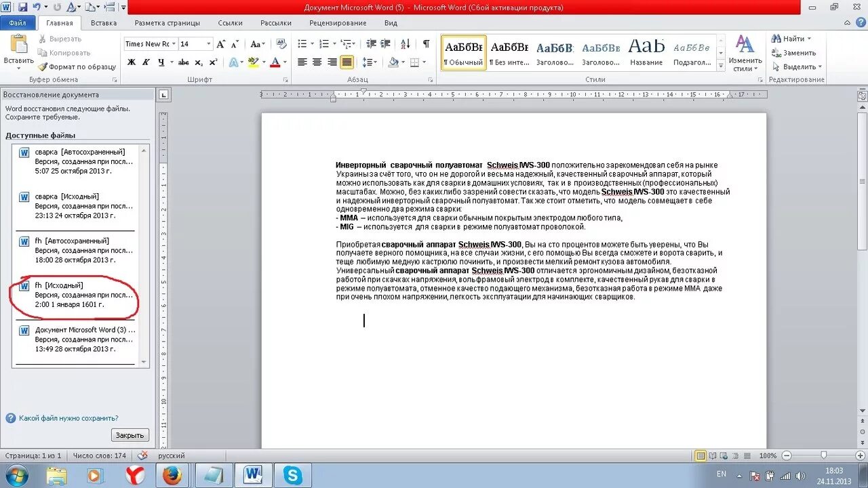
Task: Open the Find (Найти) dropdown arrow
Action: tap(809, 39)
